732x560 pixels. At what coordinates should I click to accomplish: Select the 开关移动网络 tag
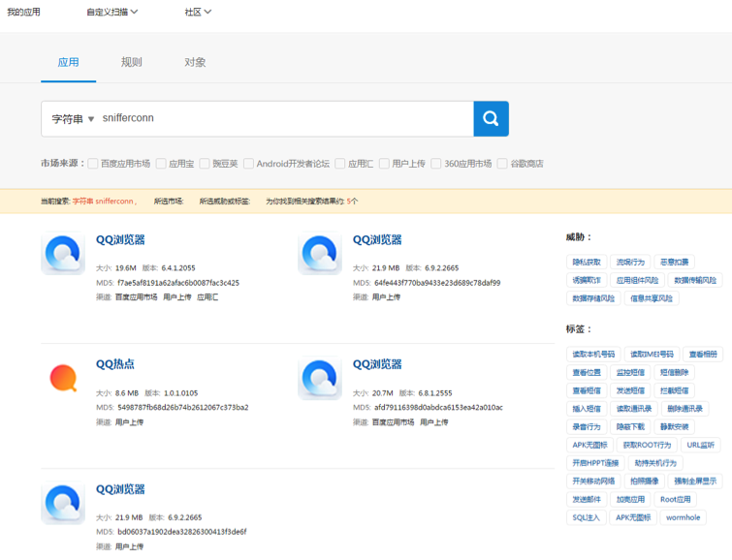tap(593, 482)
